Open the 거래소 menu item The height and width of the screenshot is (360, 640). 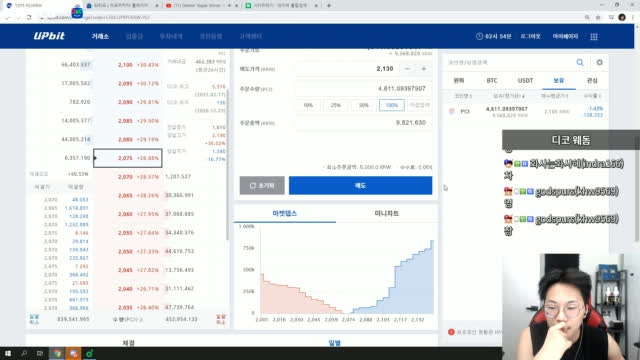tap(100, 36)
